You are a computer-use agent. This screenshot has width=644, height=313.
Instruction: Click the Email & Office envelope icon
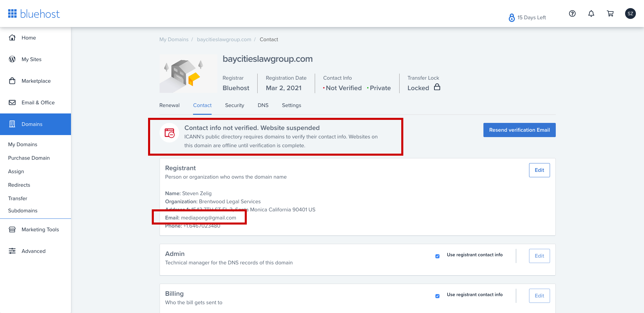(x=12, y=102)
